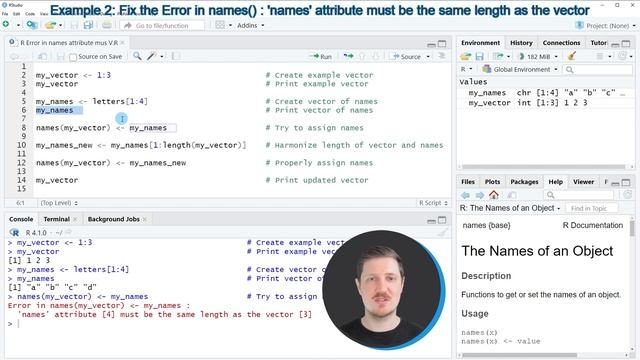Expand the recent files dropdown arrow
The width and height of the screenshot is (640, 360).
[x=61, y=25]
